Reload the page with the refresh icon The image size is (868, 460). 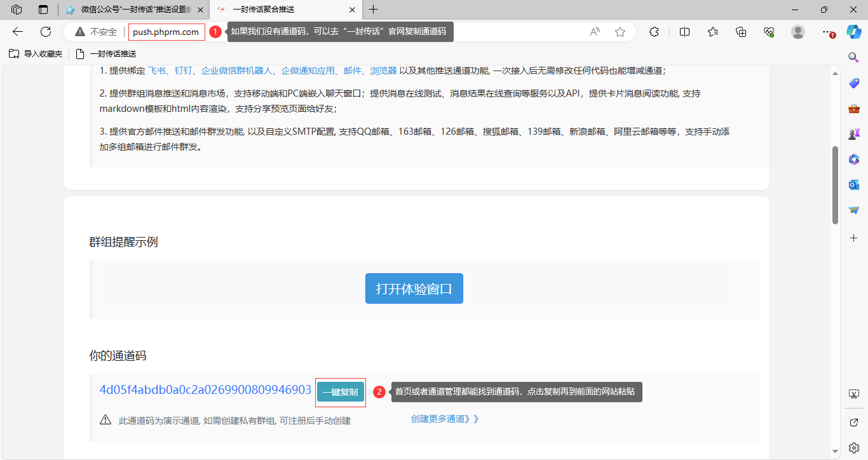coord(46,32)
